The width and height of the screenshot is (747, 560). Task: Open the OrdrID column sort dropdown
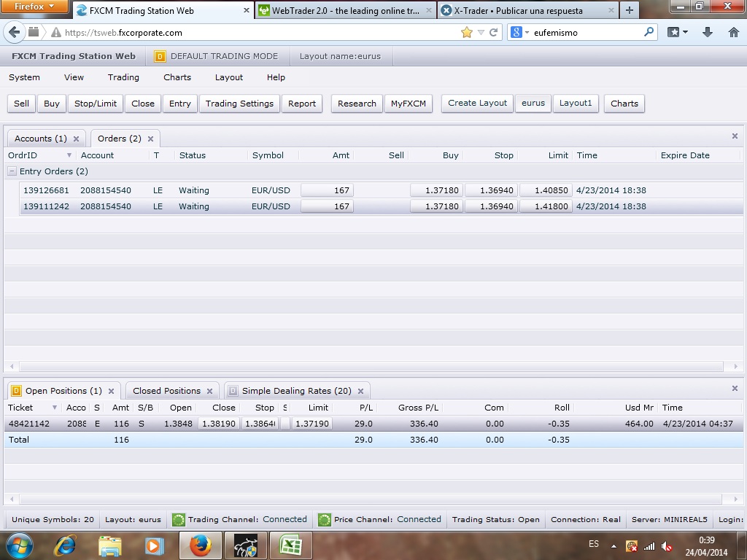pos(69,155)
